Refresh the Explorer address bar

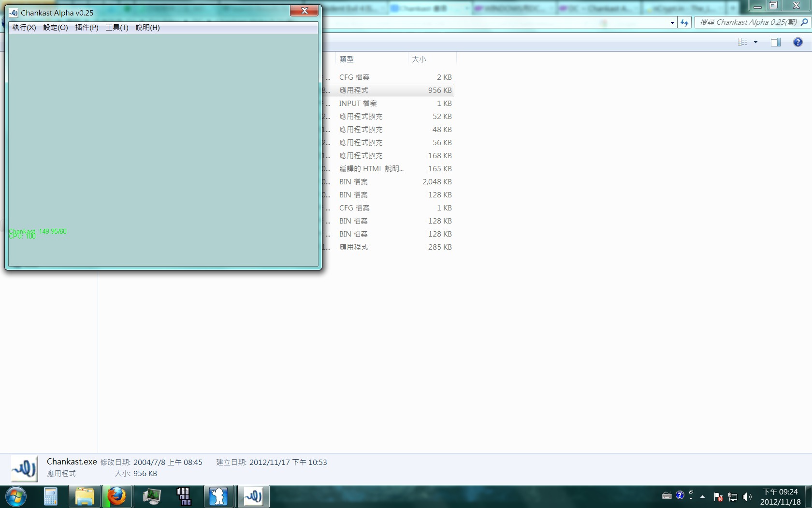point(684,22)
